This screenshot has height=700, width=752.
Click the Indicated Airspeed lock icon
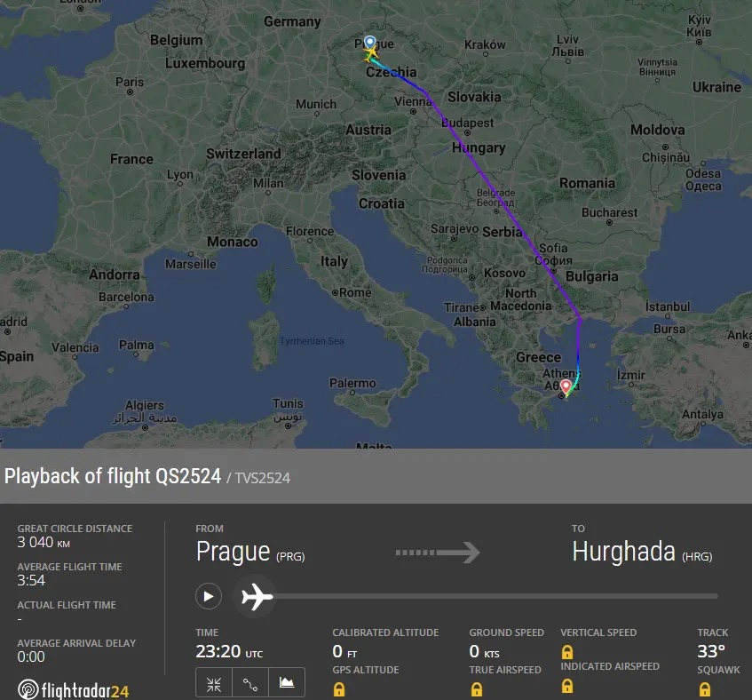click(566, 686)
